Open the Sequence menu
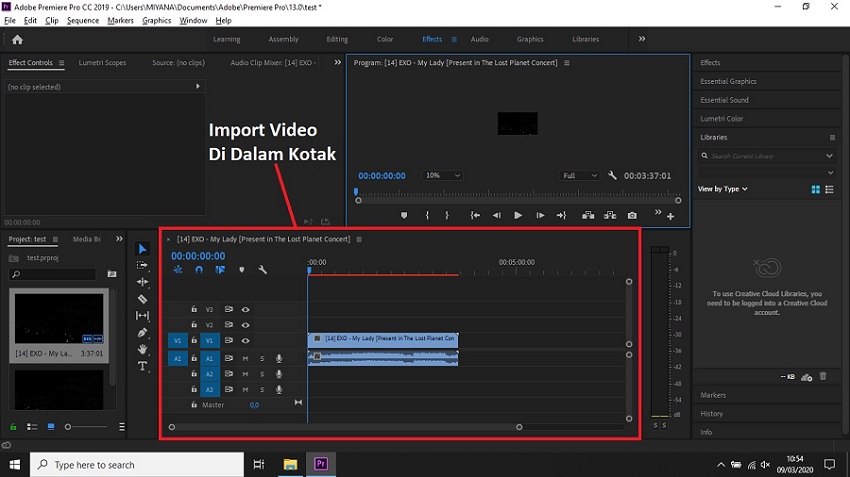 tap(83, 21)
